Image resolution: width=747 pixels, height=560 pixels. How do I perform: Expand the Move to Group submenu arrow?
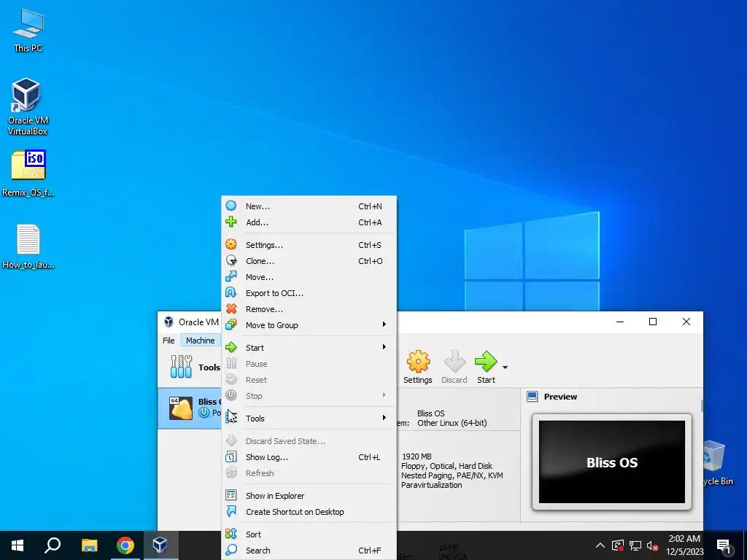[x=384, y=324]
